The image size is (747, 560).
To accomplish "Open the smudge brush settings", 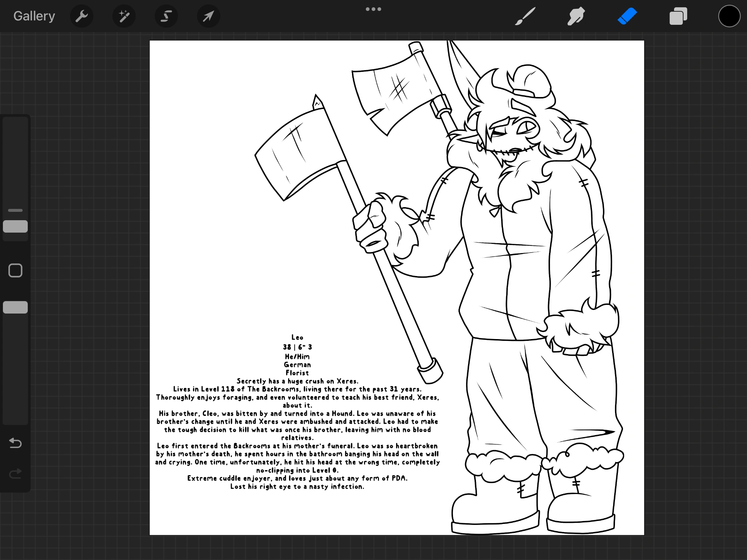I will (576, 16).
